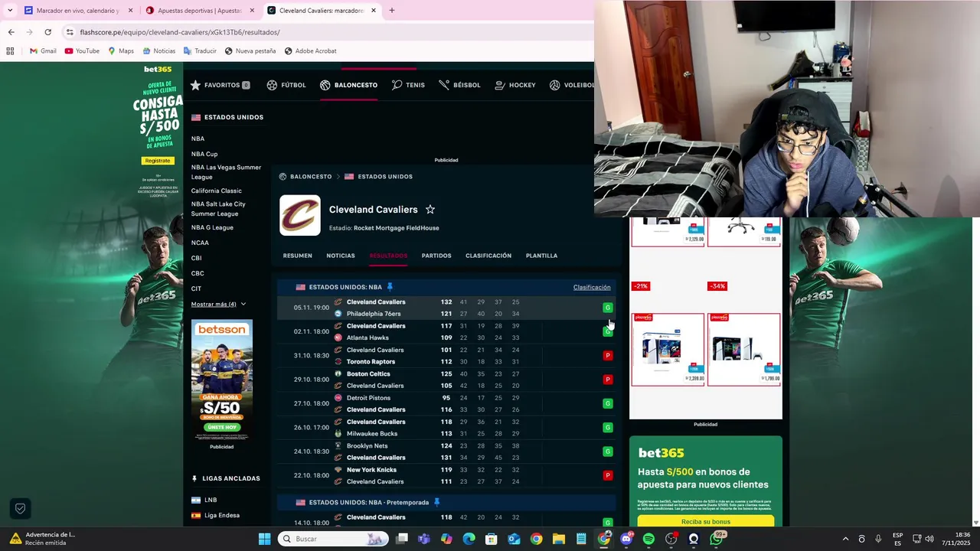
Task: Click Reciba su bonus button
Action: (705, 521)
